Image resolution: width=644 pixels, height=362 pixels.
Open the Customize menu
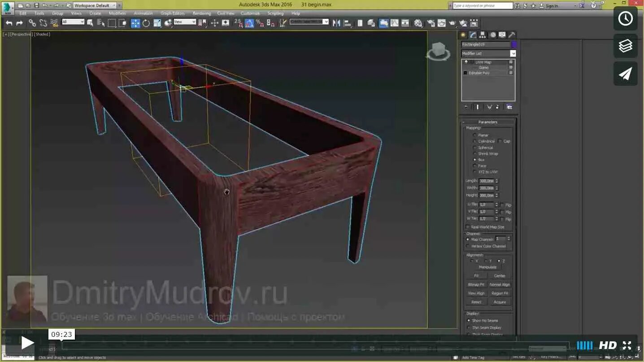click(x=250, y=13)
